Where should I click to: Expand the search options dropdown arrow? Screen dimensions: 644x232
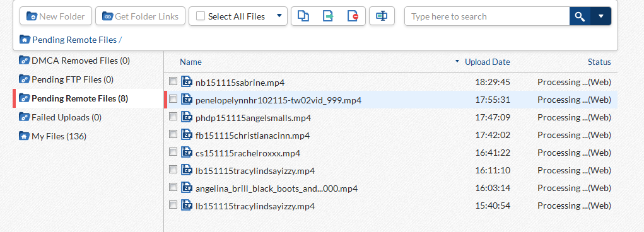point(601,16)
